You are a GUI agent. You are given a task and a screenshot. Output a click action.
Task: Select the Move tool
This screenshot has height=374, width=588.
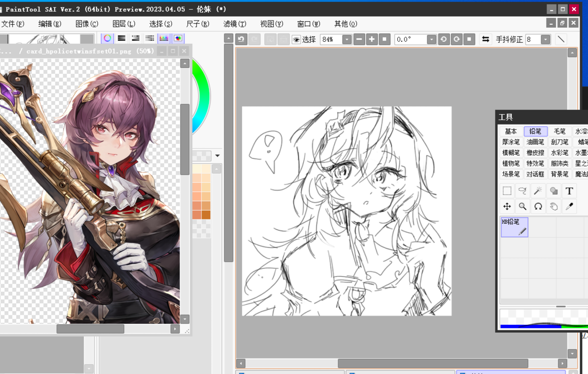507,206
